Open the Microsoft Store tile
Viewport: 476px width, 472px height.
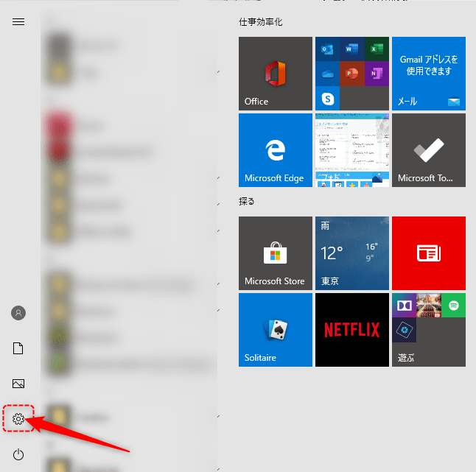click(276, 253)
